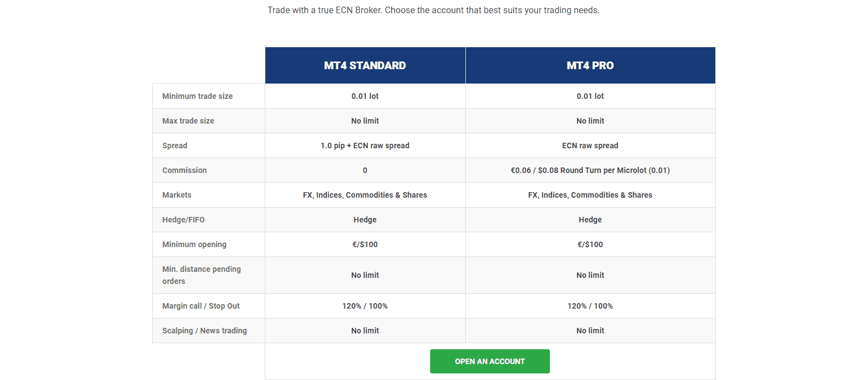Image resolution: width=868 pixels, height=380 pixels.
Task: Click the Minimum opening row label
Action: [x=194, y=244]
